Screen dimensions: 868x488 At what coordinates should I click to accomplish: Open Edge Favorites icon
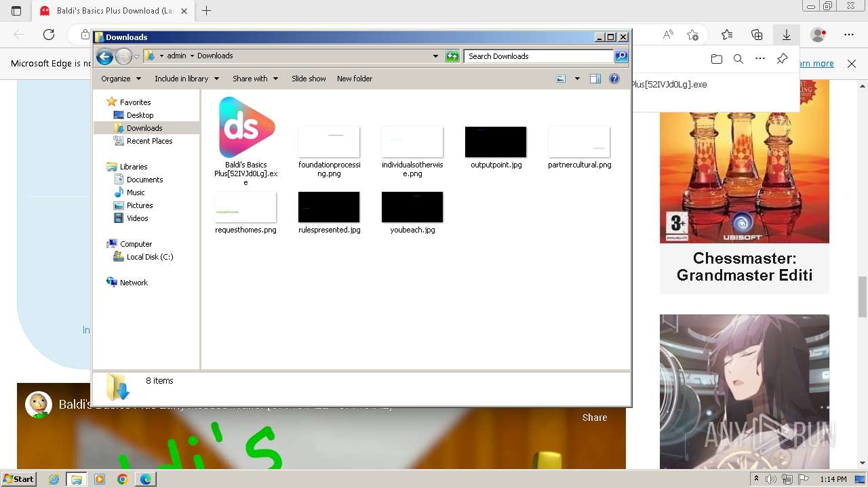tap(727, 35)
